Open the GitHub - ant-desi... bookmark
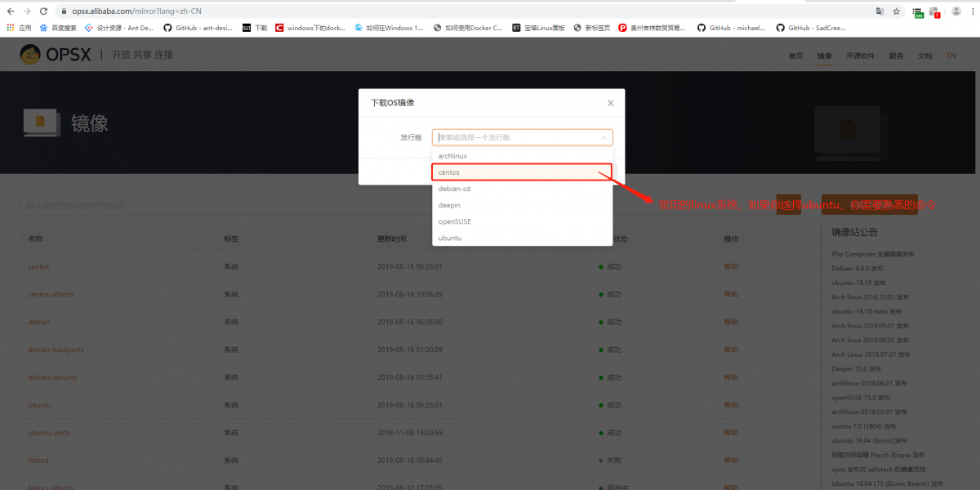This screenshot has width=980, height=490. point(198,28)
